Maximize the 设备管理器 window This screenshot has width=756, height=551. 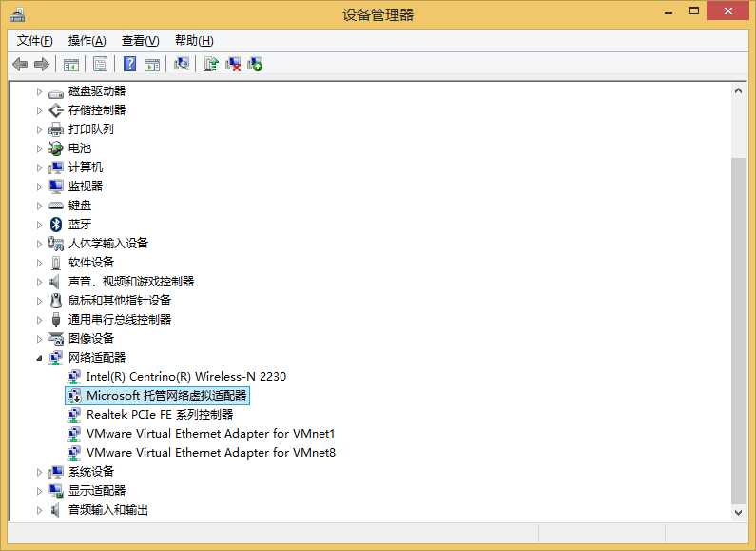pos(694,11)
